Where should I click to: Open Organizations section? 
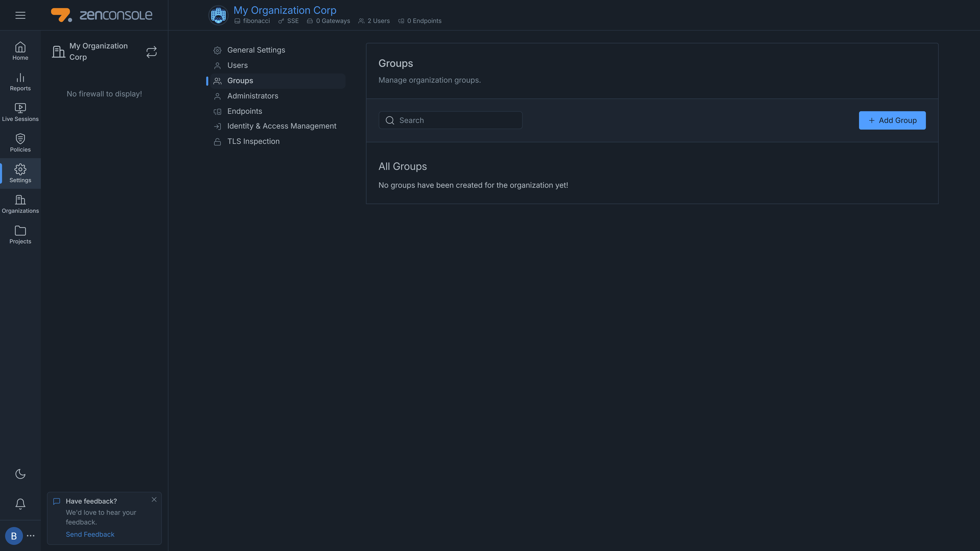[x=20, y=204]
